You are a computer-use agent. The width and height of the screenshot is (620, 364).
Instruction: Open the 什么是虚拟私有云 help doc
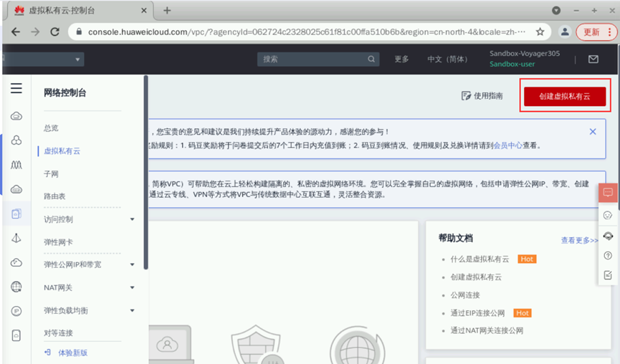tap(480, 259)
